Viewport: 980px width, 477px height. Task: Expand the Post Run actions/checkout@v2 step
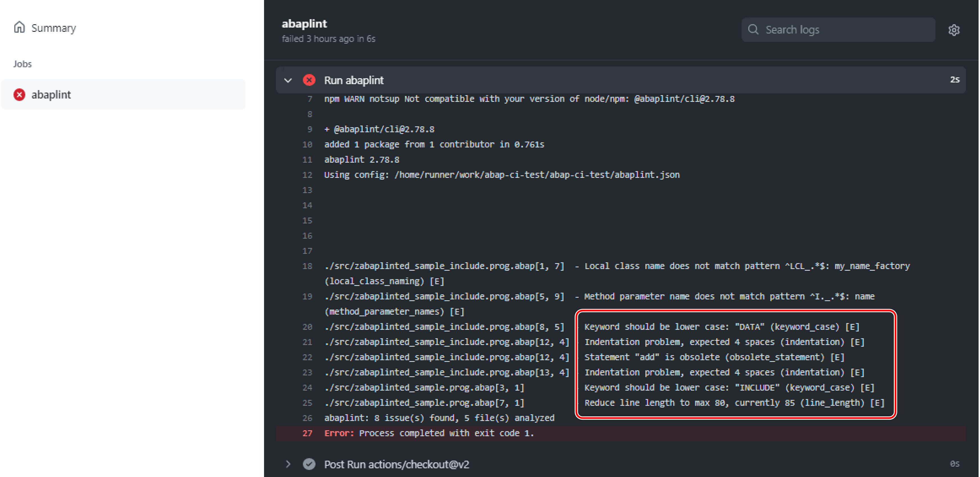pos(288,464)
